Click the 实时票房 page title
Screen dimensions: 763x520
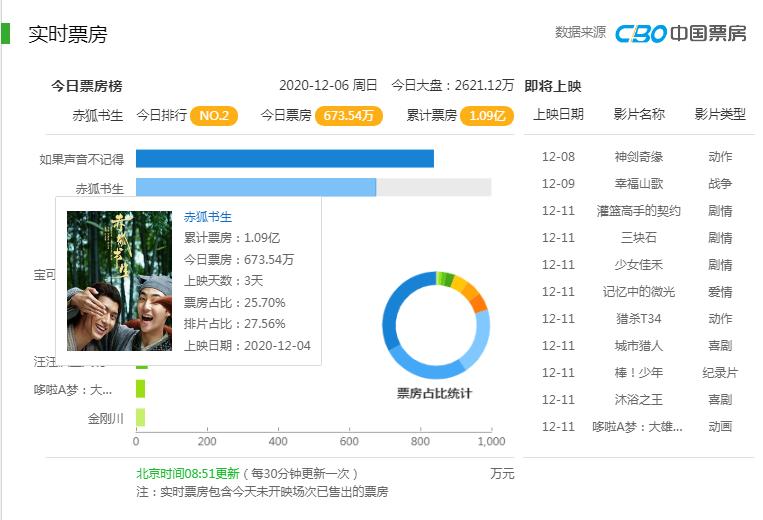[x=68, y=34]
